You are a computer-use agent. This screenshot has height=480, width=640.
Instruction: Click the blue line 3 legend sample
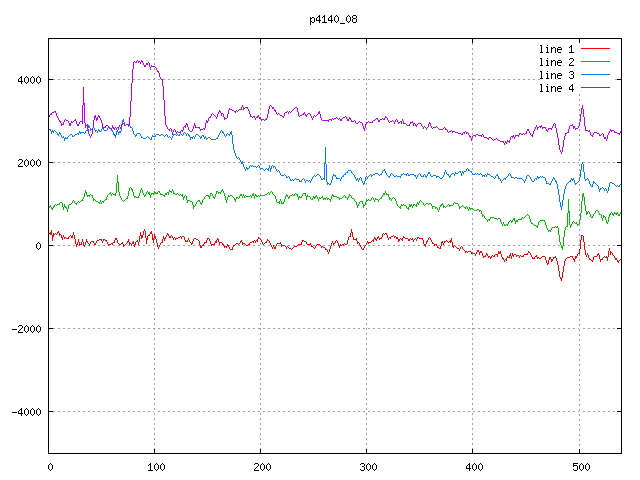coord(595,75)
